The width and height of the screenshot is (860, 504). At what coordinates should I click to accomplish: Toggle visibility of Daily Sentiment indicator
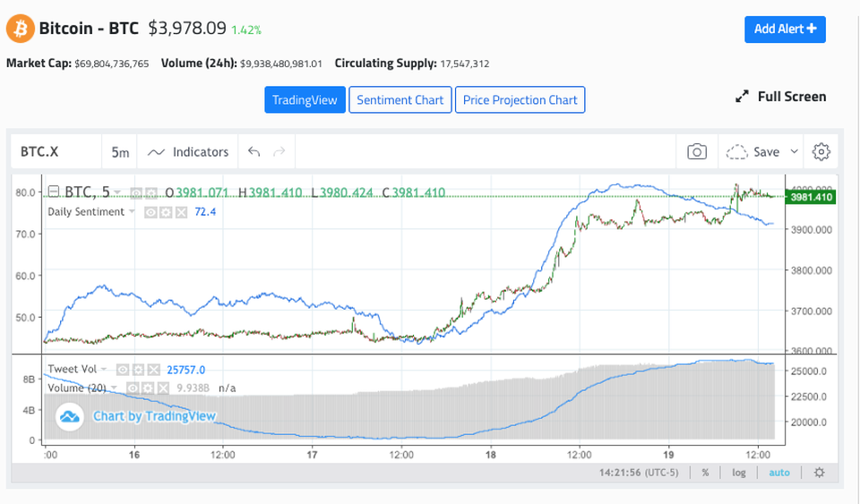[x=150, y=212]
